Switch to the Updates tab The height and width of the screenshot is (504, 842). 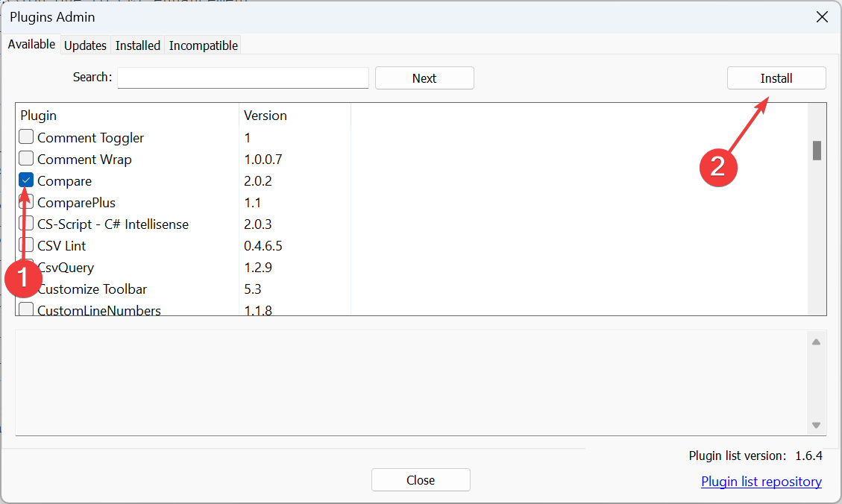[85, 45]
